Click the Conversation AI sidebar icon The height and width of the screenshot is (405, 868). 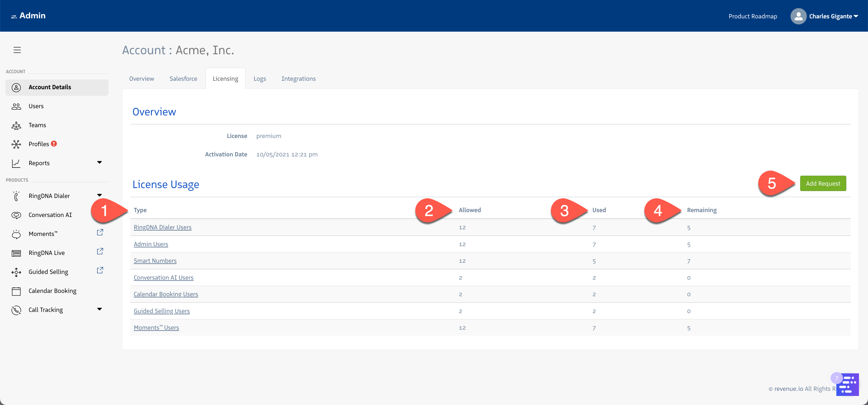click(x=16, y=215)
